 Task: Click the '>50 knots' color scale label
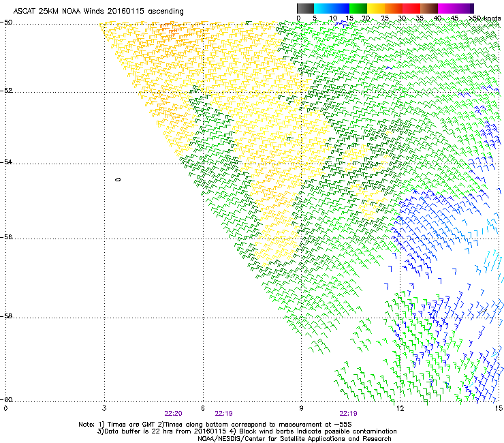point(485,18)
